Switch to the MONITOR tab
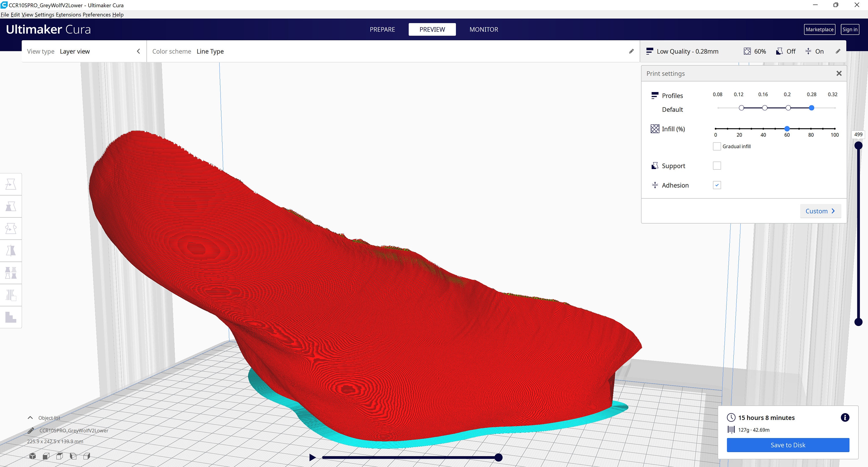The image size is (868, 467). click(x=483, y=29)
